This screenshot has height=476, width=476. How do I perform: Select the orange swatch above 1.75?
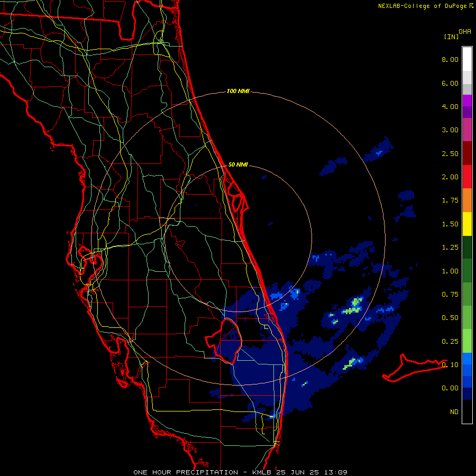click(x=467, y=200)
